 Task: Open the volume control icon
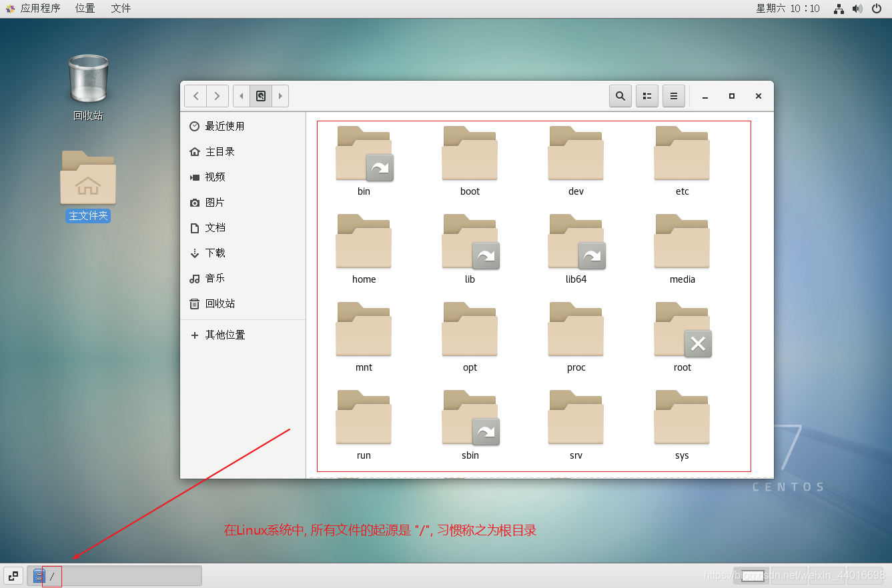858,9
